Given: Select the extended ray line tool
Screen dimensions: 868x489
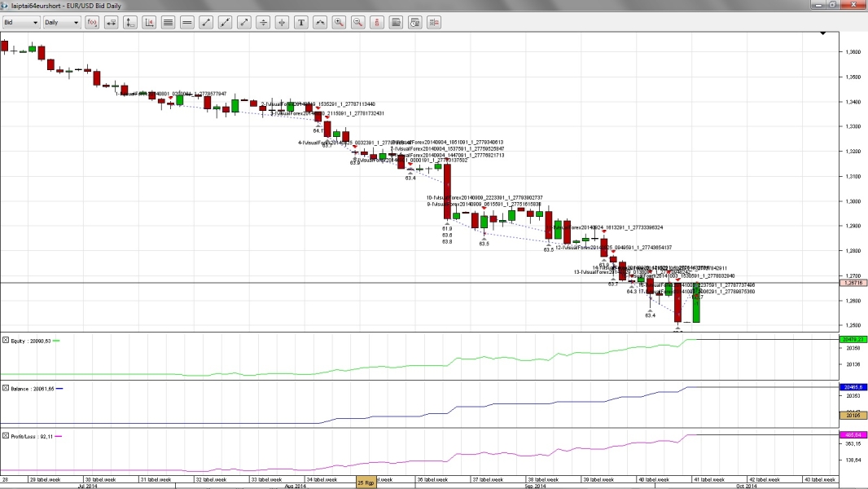Looking at the screenshot, I should click(x=225, y=22).
